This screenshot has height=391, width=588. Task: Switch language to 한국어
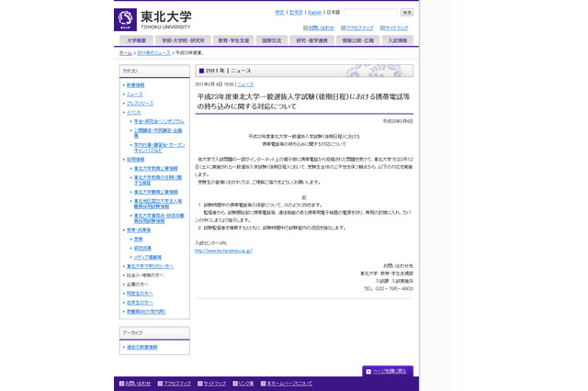296,12
